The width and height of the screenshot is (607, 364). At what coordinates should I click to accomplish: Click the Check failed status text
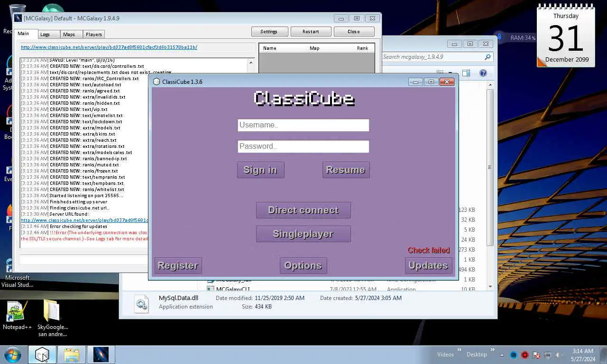(x=429, y=250)
